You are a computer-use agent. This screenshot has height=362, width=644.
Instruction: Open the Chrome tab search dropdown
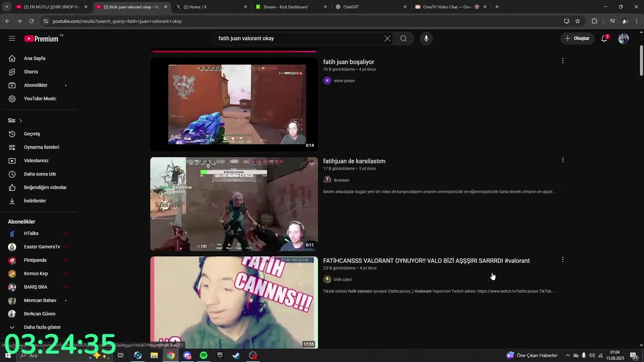(x=7, y=7)
